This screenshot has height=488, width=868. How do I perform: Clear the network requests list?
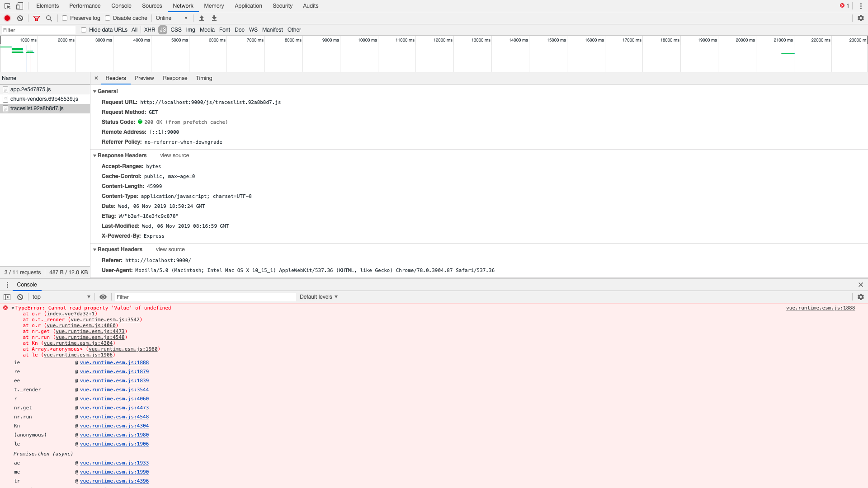[20, 18]
